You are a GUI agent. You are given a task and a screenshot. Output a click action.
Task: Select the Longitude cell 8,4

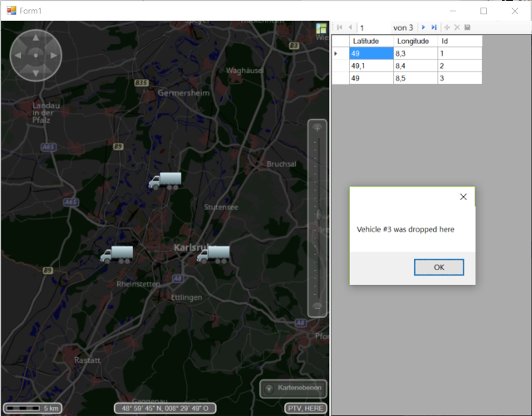(416, 66)
